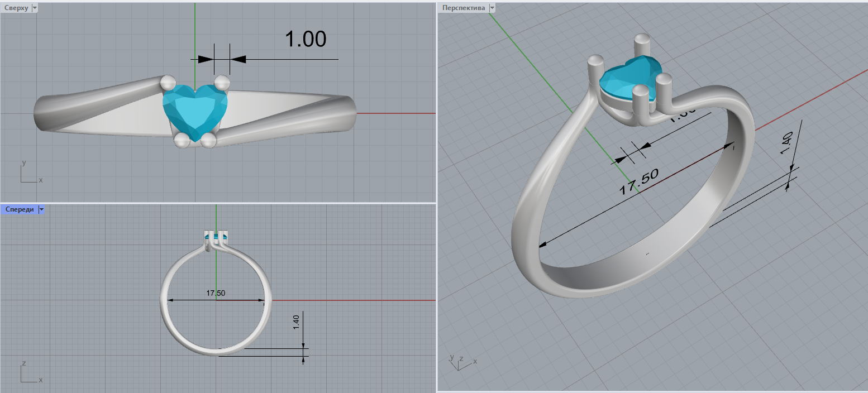Image resolution: width=868 pixels, height=393 pixels.
Task: Open the Перспектива viewport dropdown arrow
Action: (x=492, y=8)
